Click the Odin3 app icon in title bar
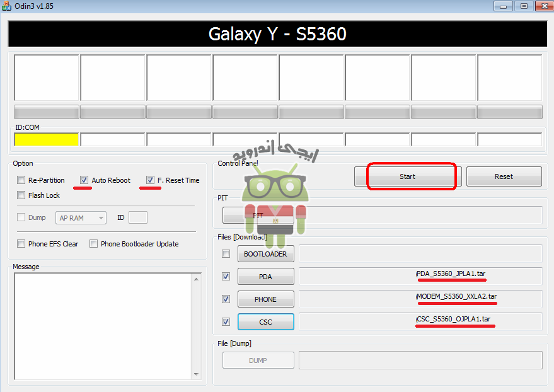The image size is (554, 392). click(x=6, y=6)
